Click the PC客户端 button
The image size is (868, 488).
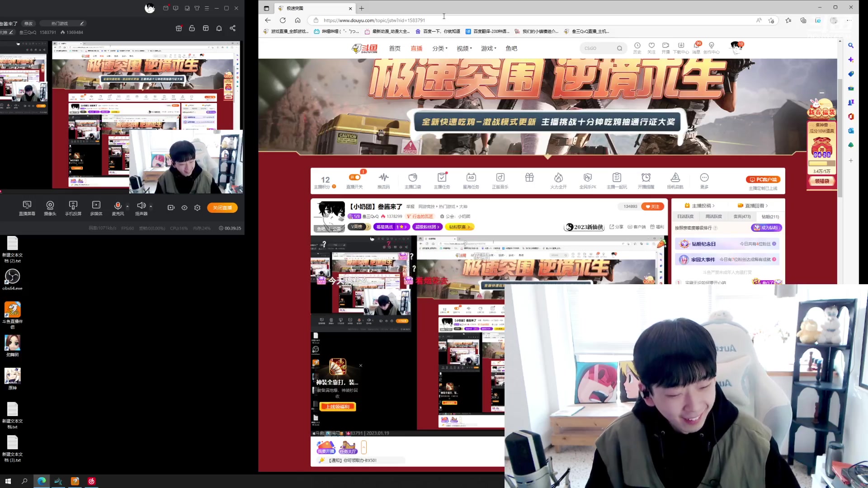click(764, 179)
